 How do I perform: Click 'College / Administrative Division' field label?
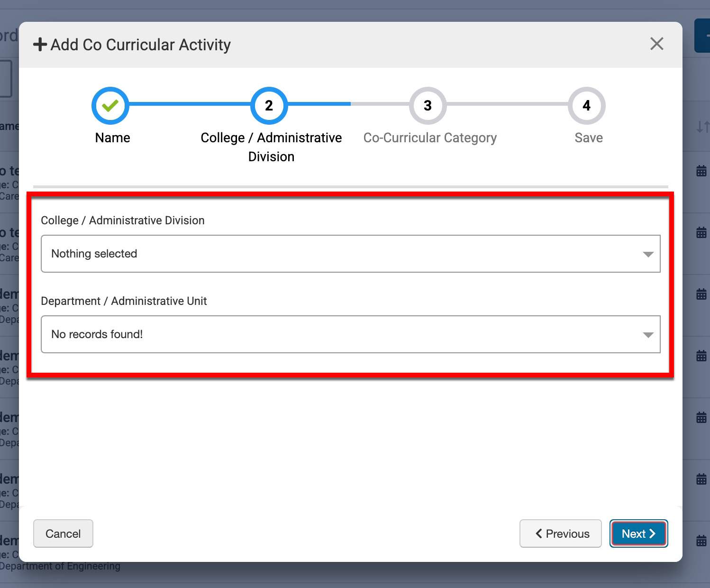coord(123,220)
